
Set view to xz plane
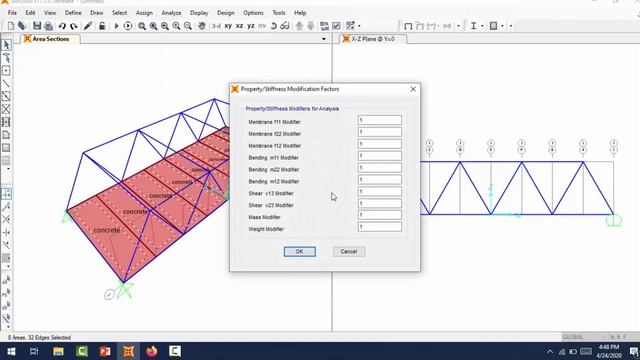pyautogui.click(x=240, y=26)
